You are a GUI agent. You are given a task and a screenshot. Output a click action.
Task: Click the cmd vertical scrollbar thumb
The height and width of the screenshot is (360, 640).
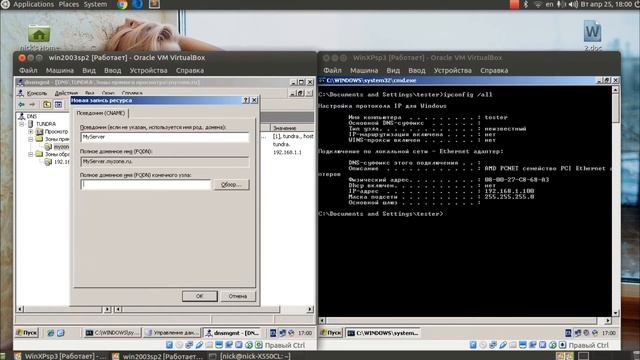coord(616,108)
